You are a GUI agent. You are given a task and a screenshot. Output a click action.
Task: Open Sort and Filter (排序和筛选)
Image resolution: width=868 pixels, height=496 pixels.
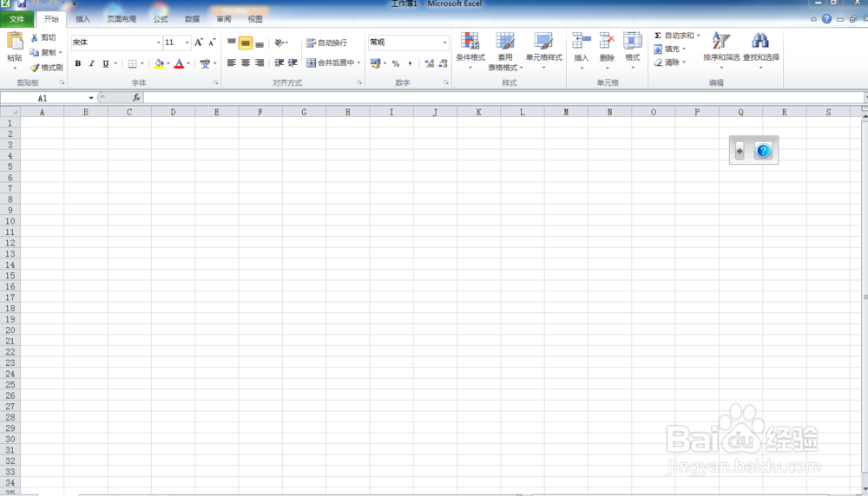[721, 50]
